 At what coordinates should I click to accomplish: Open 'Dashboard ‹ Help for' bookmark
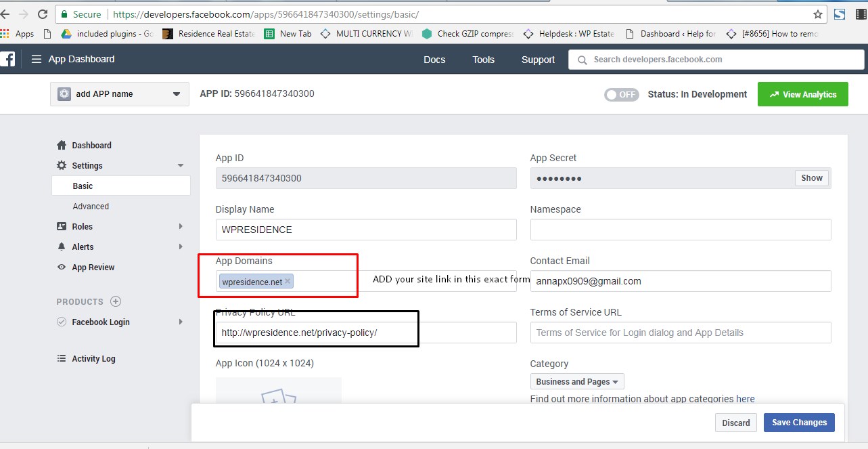(670, 33)
